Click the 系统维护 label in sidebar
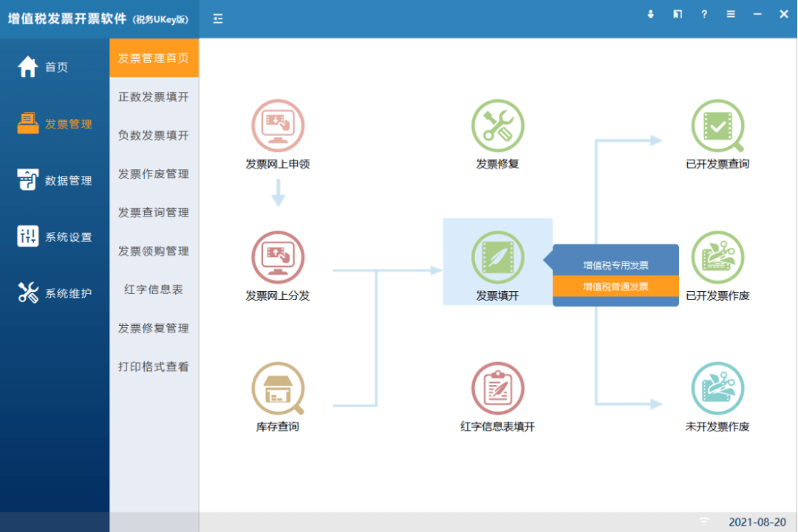 [68, 293]
